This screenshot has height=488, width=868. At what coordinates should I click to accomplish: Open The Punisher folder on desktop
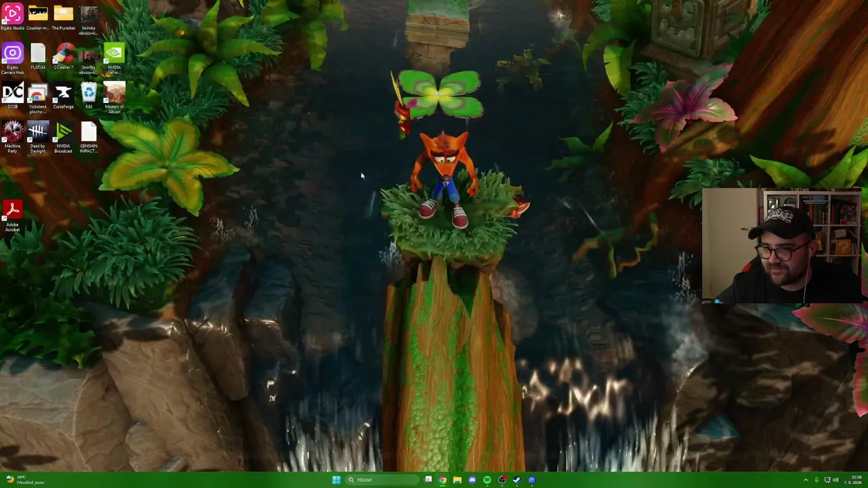click(63, 18)
